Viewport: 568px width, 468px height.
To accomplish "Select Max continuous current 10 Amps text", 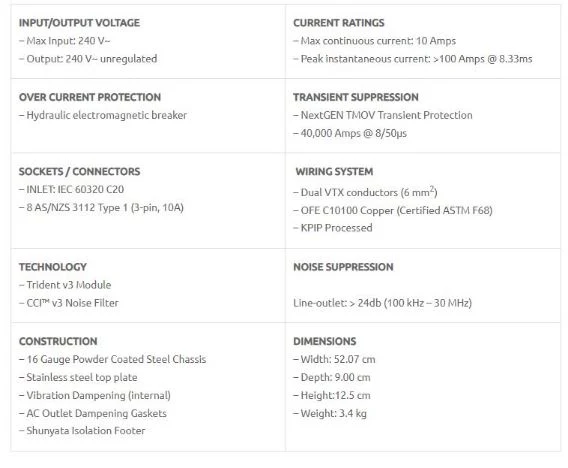I will coord(375,41).
